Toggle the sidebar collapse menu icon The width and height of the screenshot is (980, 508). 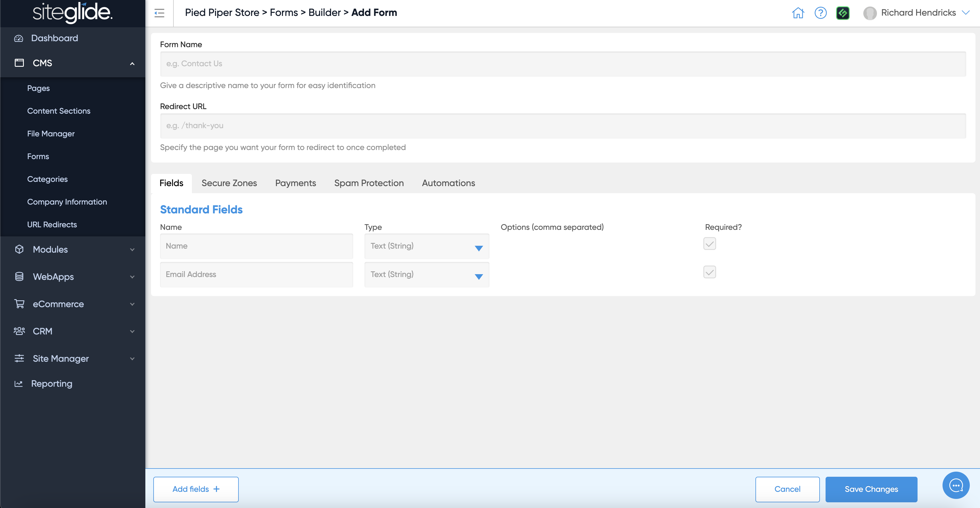coord(159,13)
